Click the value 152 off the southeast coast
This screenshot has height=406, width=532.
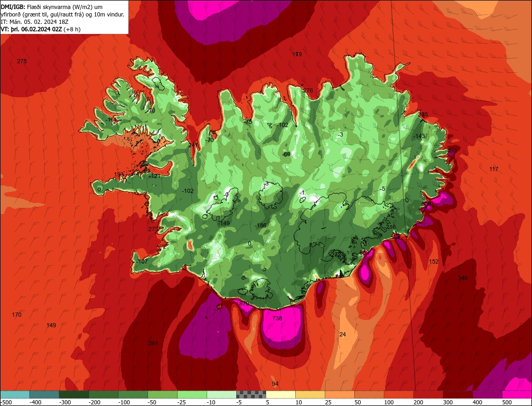click(x=434, y=261)
